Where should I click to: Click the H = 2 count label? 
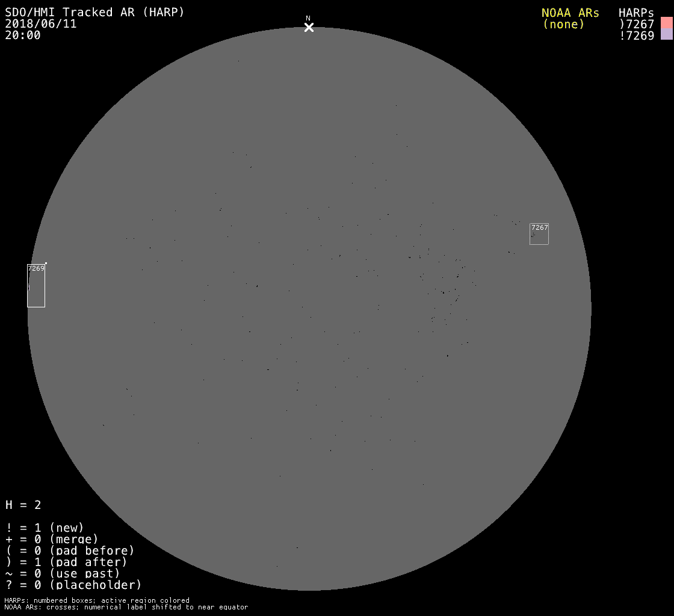23,505
